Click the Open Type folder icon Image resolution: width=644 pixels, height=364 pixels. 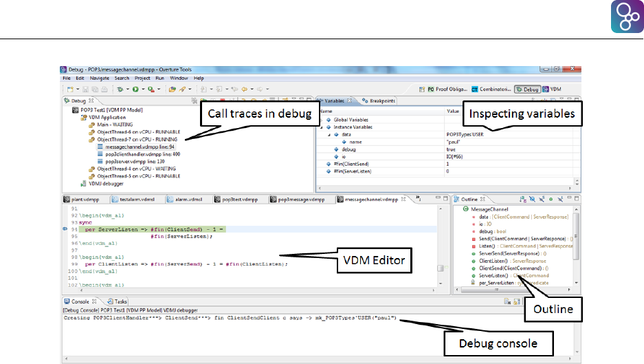tap(172, 89)
